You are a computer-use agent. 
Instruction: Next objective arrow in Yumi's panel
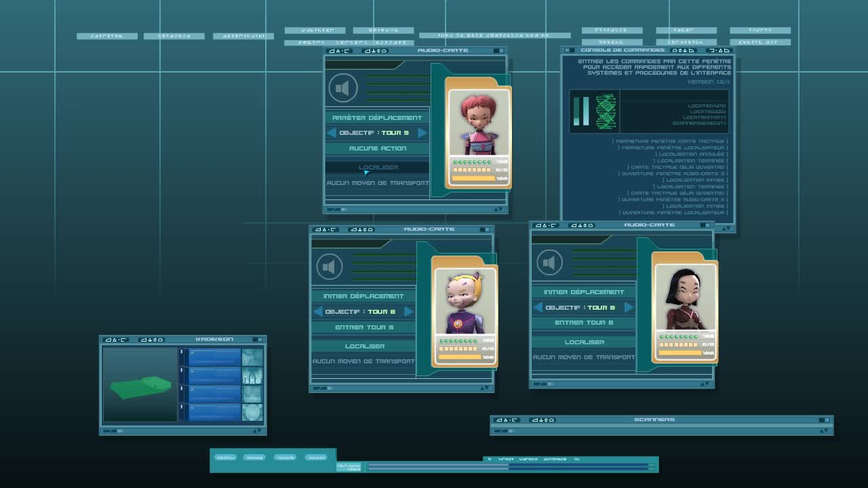629,308
